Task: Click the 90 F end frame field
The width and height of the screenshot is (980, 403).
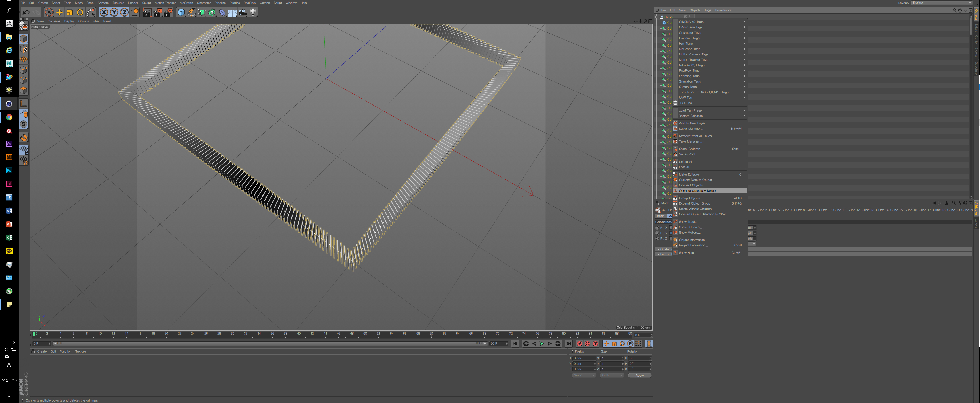Action: [499, 344]
